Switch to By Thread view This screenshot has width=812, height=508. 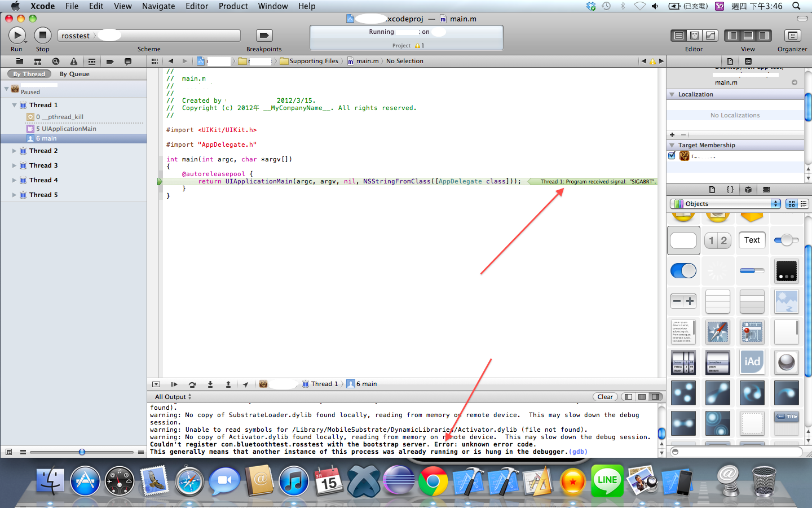(29, 74)
